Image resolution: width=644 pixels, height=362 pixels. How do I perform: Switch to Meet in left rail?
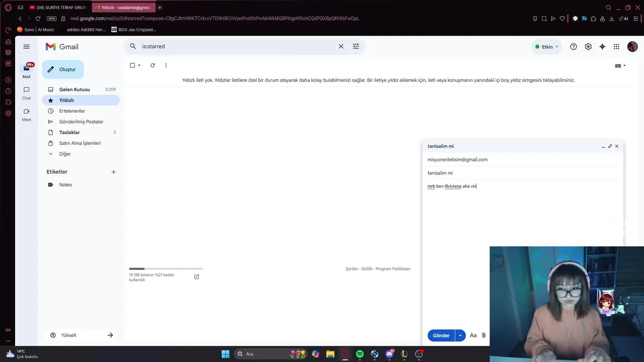(26, 115)
